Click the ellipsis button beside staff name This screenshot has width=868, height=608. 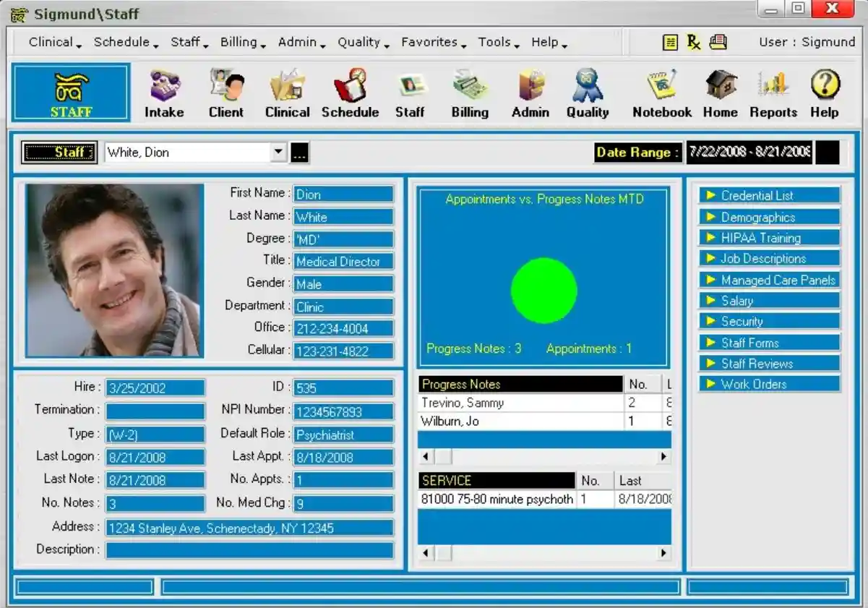299,153
